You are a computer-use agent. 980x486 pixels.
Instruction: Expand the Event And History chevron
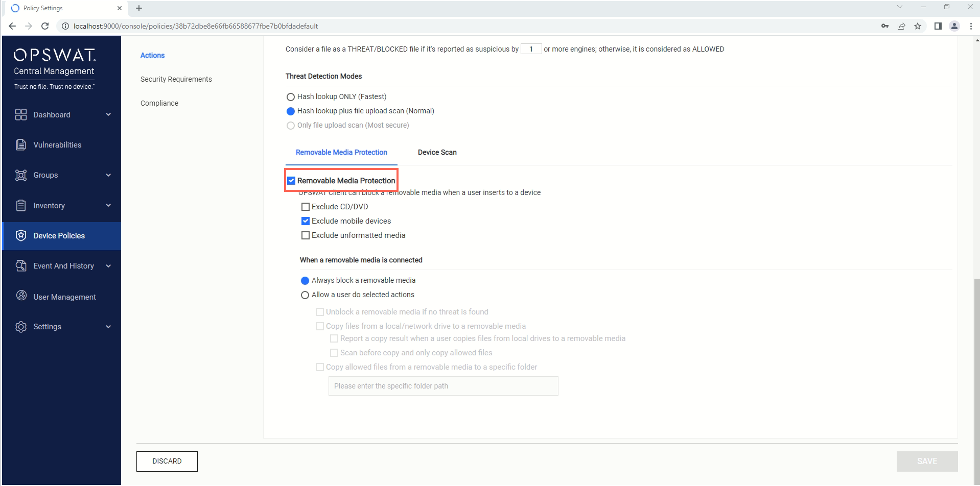pos(108,265)
